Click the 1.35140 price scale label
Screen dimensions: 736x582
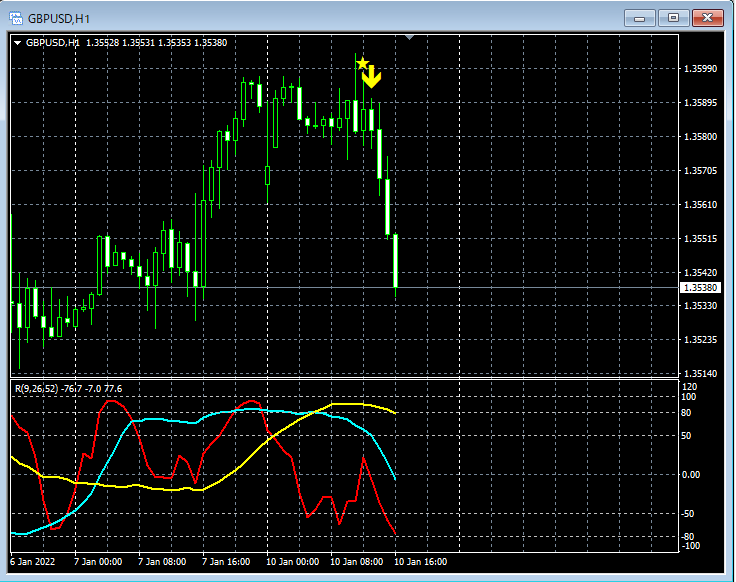pos(700,374)
